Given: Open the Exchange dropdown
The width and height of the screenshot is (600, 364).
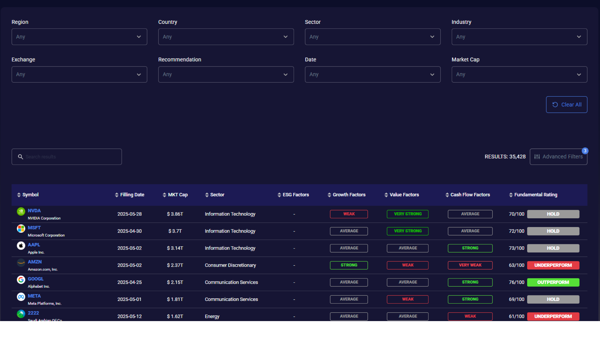Looking at the screenshot, I should click(x=79, y=74).
